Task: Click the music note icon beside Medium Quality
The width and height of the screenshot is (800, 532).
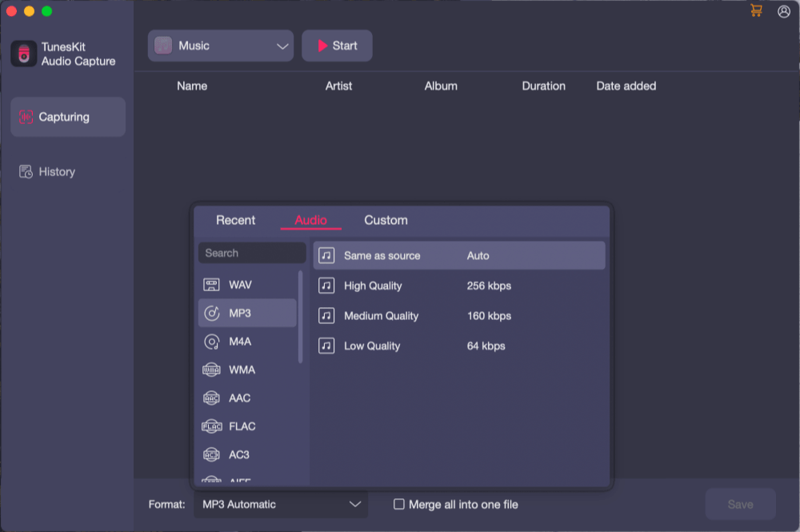Action: 326,316
